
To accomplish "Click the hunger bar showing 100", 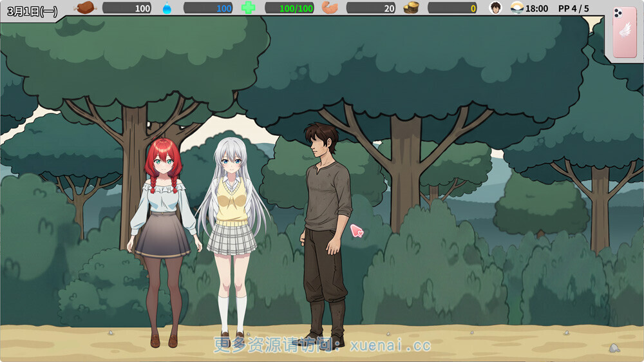I will point(127,8).
